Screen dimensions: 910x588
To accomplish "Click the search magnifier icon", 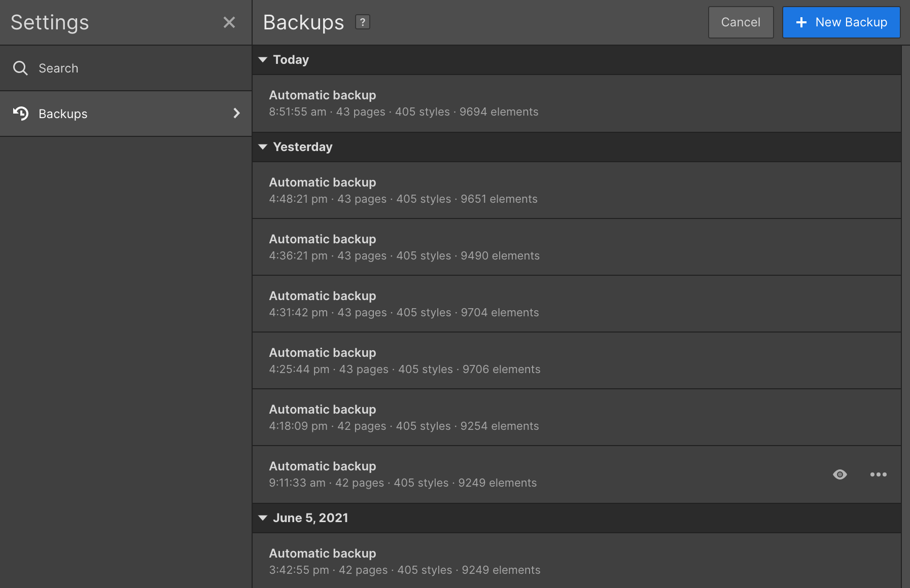I will coord(20,68).
